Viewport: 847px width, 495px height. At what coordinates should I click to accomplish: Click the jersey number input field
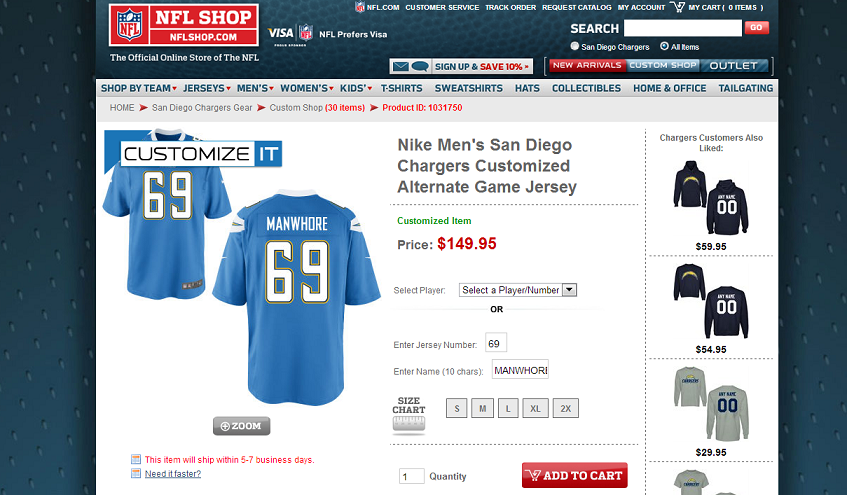(495, 343)
